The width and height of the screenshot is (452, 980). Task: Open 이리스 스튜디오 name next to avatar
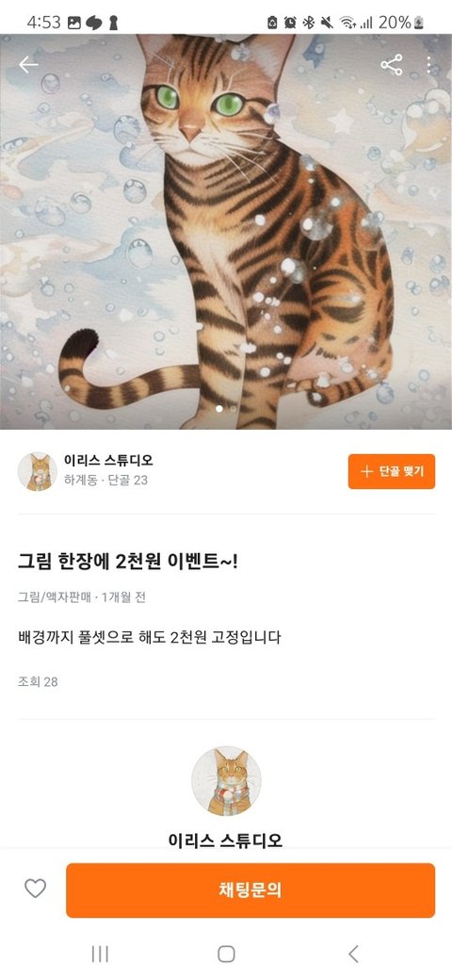click(108, 461)
